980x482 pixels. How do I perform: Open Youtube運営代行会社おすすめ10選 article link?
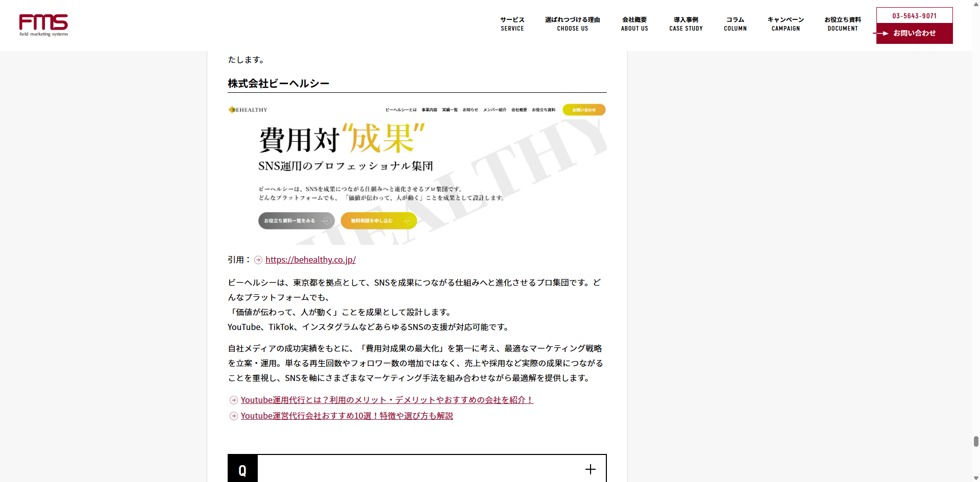pyautogui.click(x=347, y=416)
